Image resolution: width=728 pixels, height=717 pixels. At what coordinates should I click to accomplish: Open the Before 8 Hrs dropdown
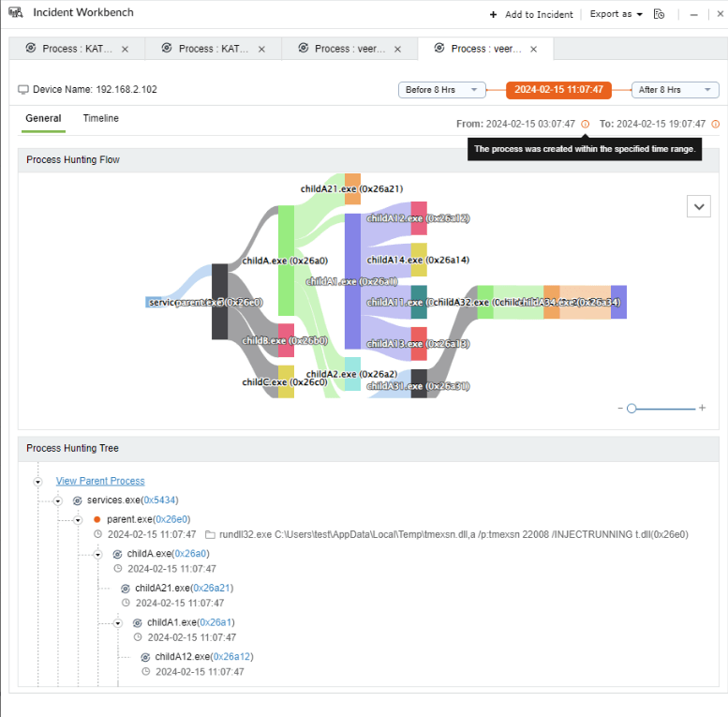tap(441, 90)
